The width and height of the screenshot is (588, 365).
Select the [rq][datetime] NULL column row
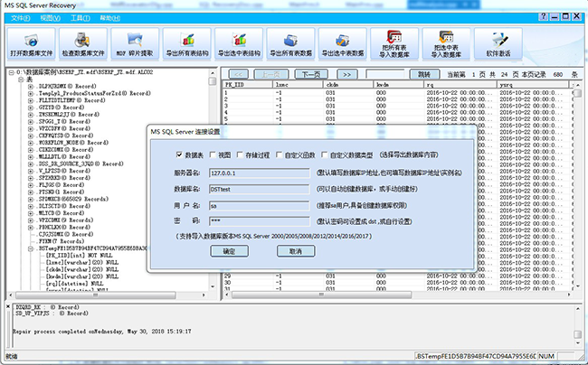[74, 284]
